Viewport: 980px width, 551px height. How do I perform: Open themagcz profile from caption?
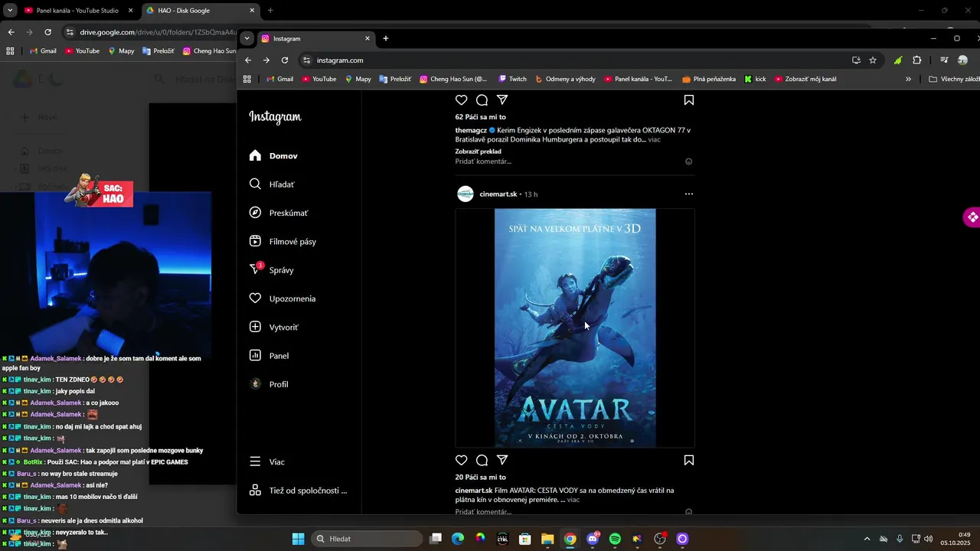(x=472, y=130)
